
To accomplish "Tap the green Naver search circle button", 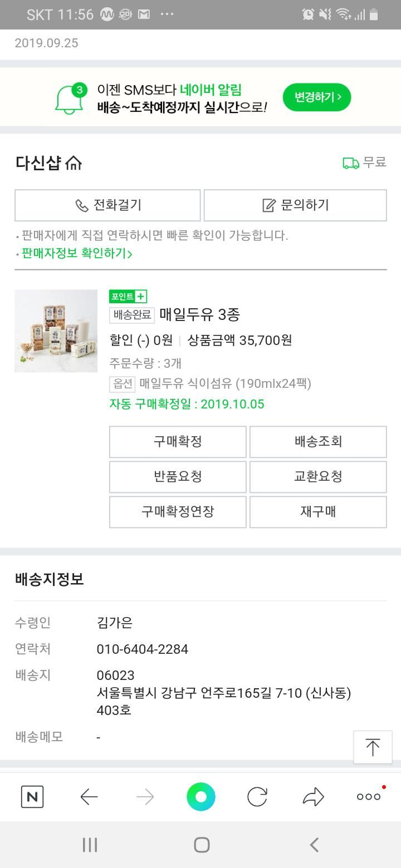I will (x=201, y=797).
